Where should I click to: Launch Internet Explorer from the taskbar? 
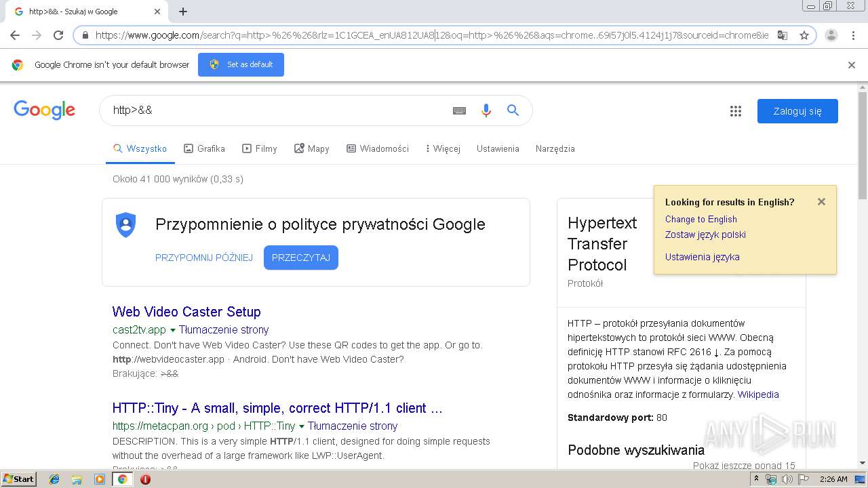click(x=54, y=479)
